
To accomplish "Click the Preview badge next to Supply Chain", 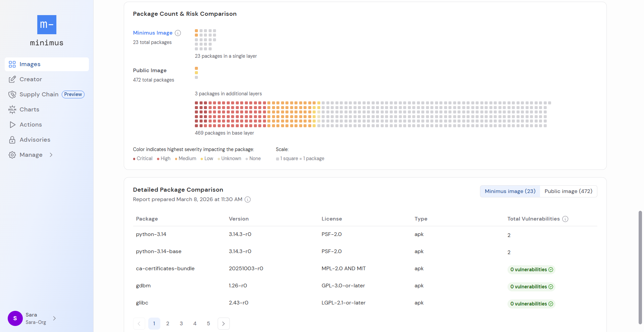I will (73, 94).
